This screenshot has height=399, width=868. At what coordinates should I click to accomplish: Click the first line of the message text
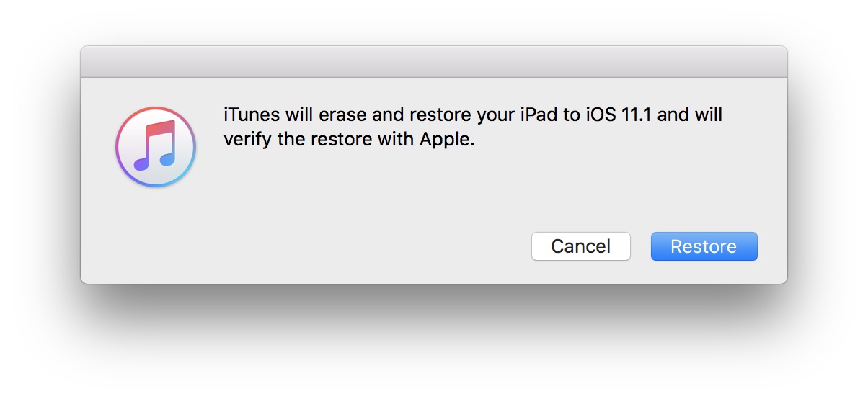coord(472,115)
